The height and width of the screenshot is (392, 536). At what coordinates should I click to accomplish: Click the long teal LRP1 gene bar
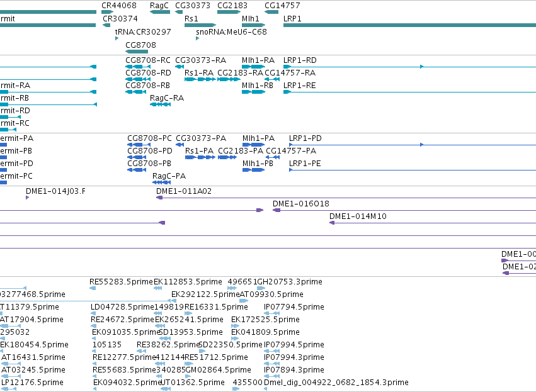point(409,25)
